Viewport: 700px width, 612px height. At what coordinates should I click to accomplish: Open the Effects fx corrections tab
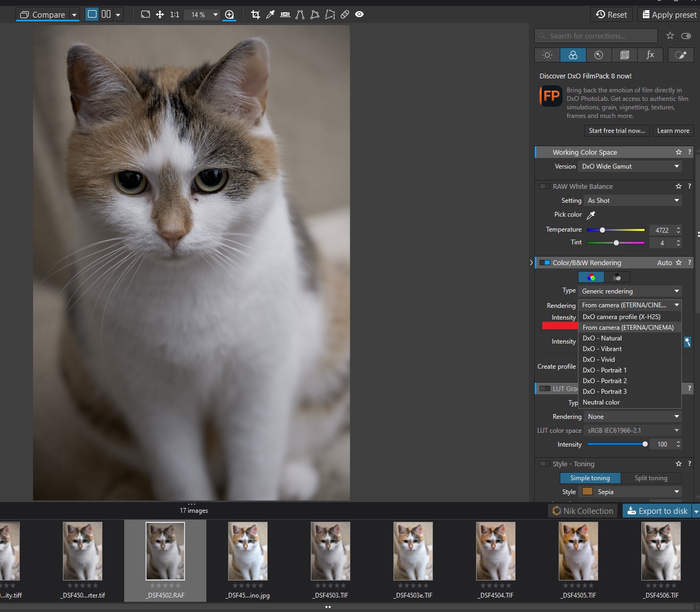650,55
